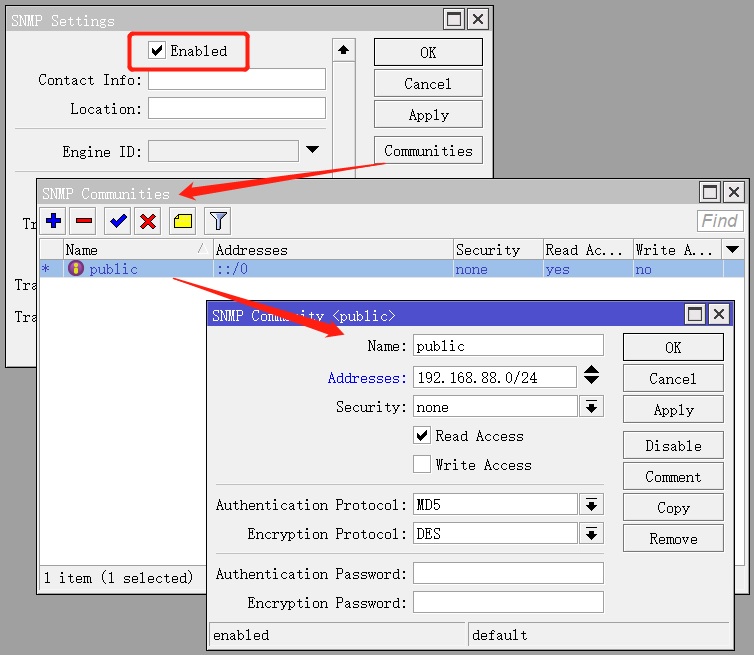Click the blue checkmark enable icon
754x655 pixels.
click(x=119, y=221)
